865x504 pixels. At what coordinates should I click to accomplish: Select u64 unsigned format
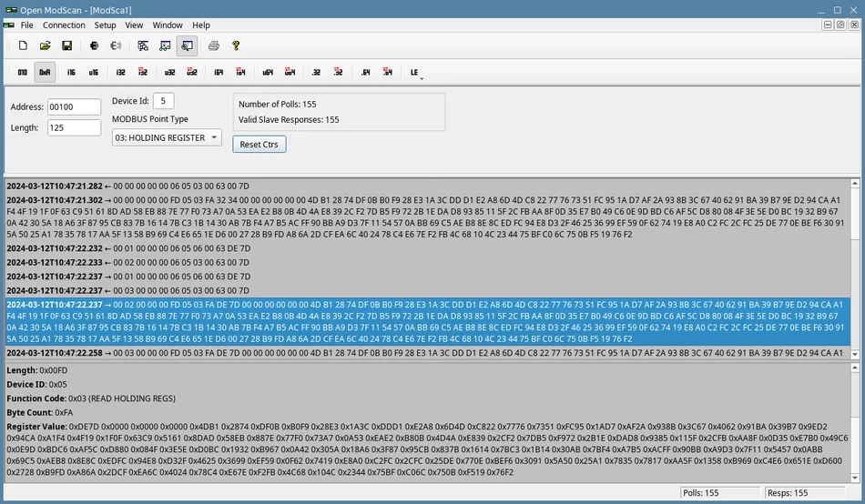point(268,72)
